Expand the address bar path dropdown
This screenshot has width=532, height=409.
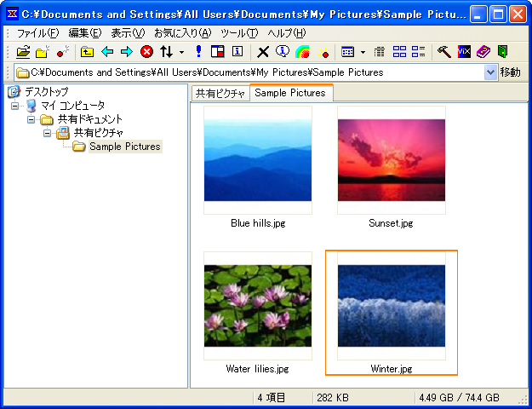coord(490,72)
